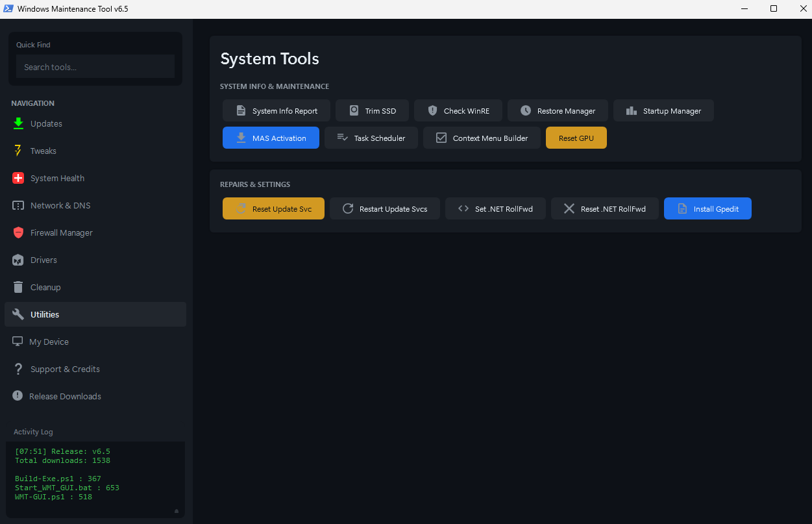Click the Activity Log scroll arrow
This screenshot has width=812, height=524.
click(x=177, y=511)
